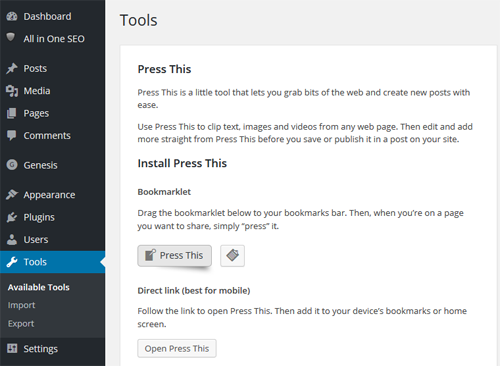Click the Posts pushpin icon
Screen dimensions: 500x366
12,68
